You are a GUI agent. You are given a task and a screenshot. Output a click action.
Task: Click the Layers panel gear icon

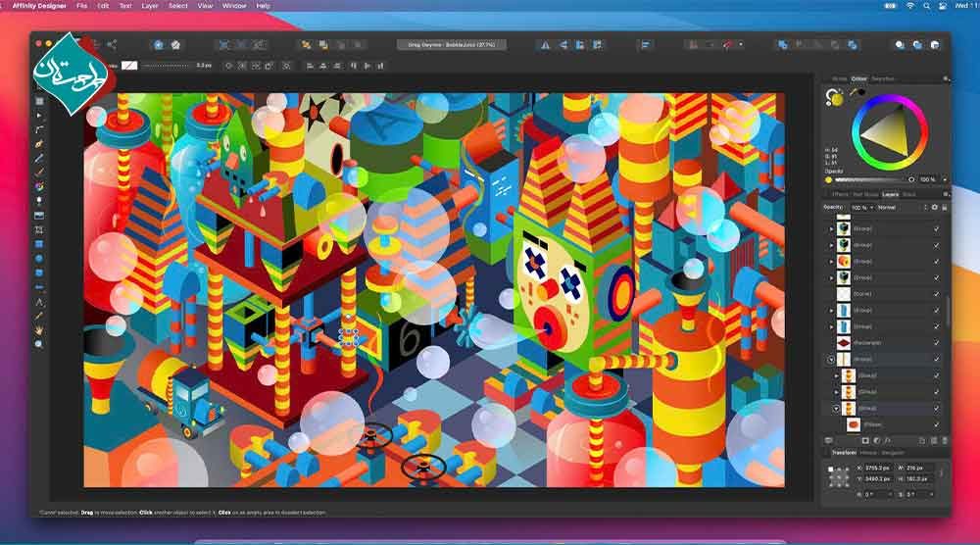[934, 208]
